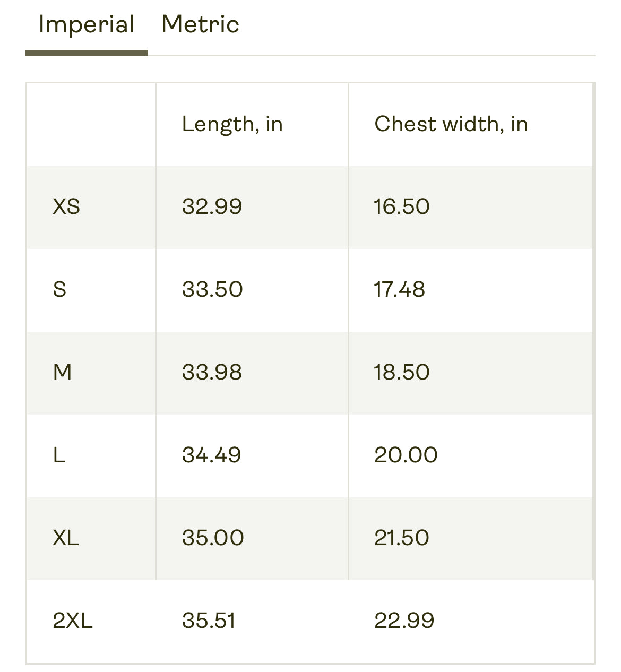Click the 33.50 length value

212,289
